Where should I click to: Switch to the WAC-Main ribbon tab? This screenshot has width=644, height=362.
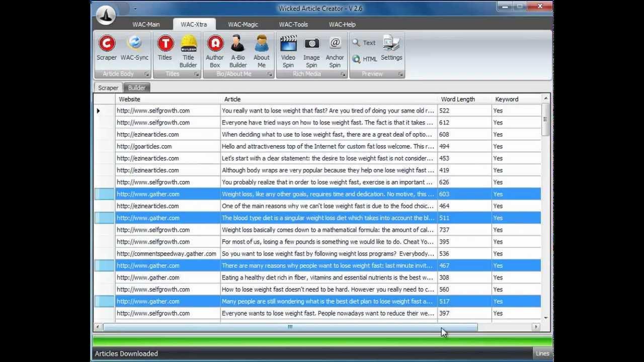(146, 24)
